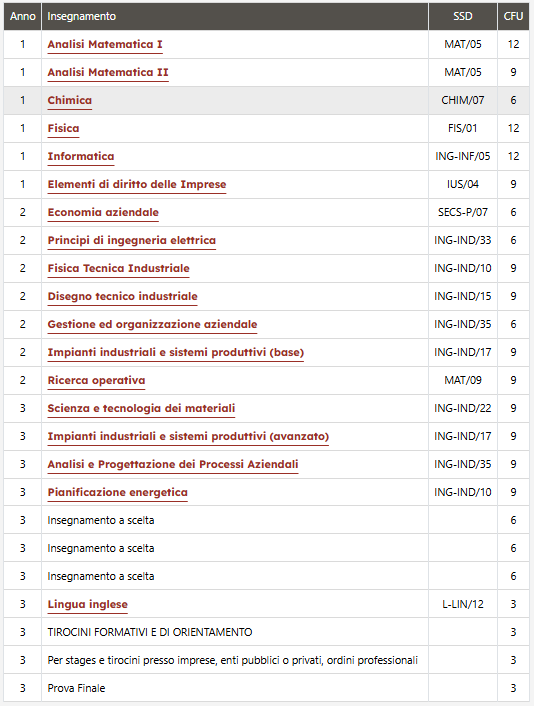Image resolution: width=534 pixels, height=706 pixels.
Task: Click the CFU column header
Action: (513, 16)
